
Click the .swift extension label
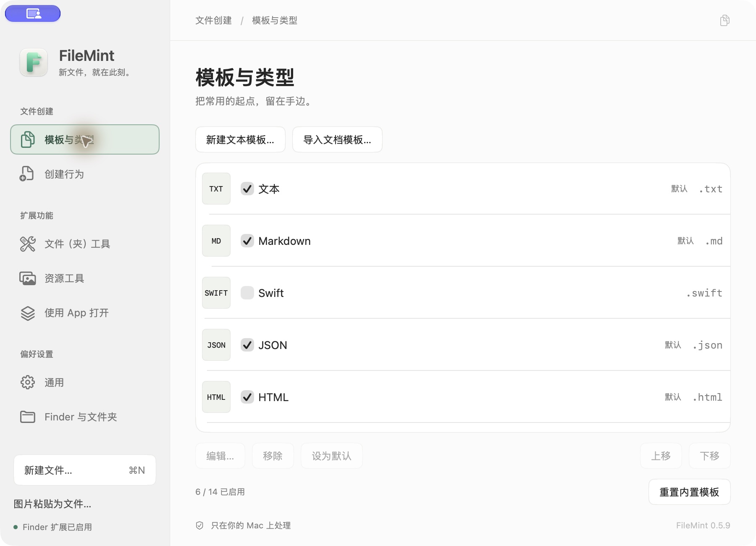(x=704, y=293)
